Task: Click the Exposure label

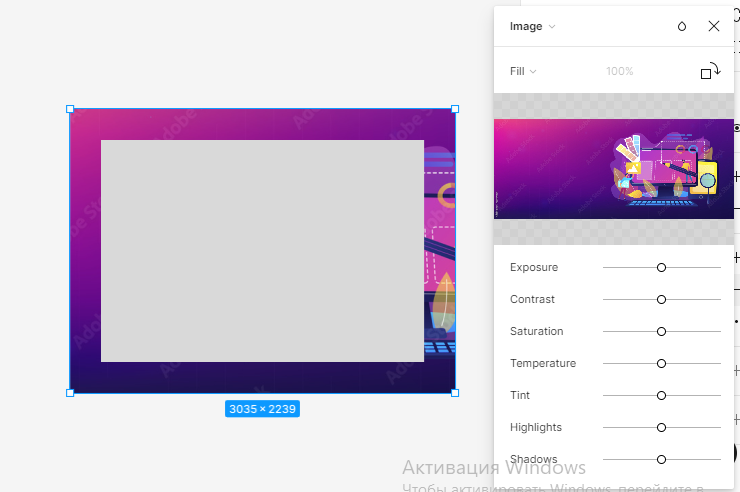Action: coord(534,267)
